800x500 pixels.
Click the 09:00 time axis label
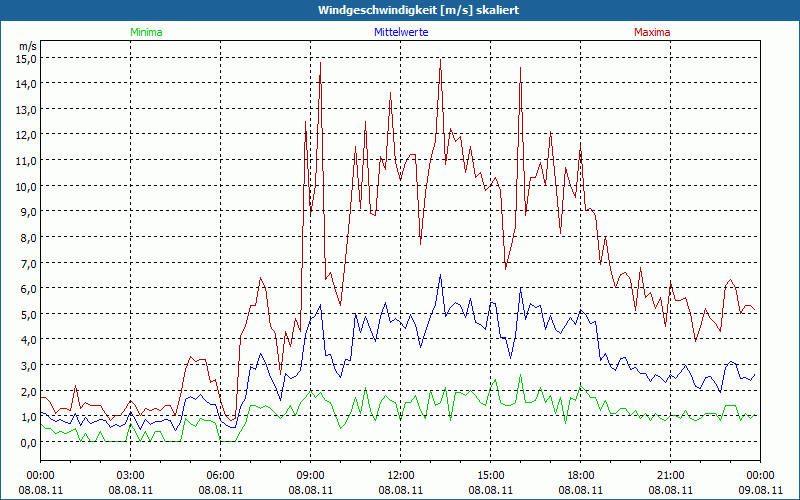[310, 476]
